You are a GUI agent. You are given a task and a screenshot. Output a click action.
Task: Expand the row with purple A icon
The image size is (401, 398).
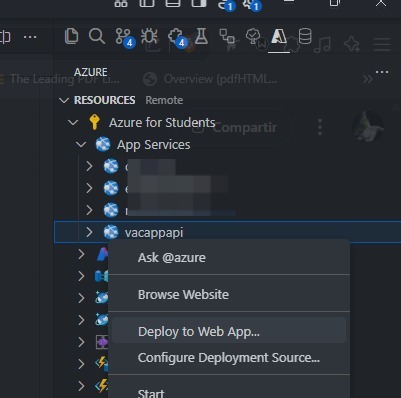(81, 254)
